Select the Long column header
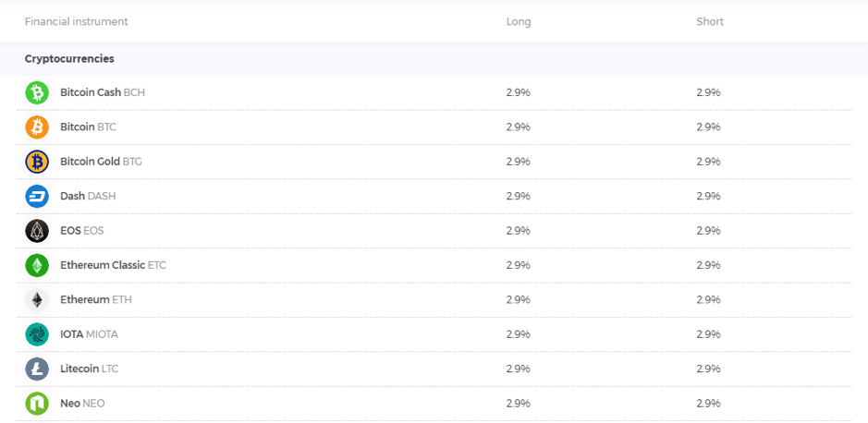The image size is (868, 423). [x=519, y=21]
